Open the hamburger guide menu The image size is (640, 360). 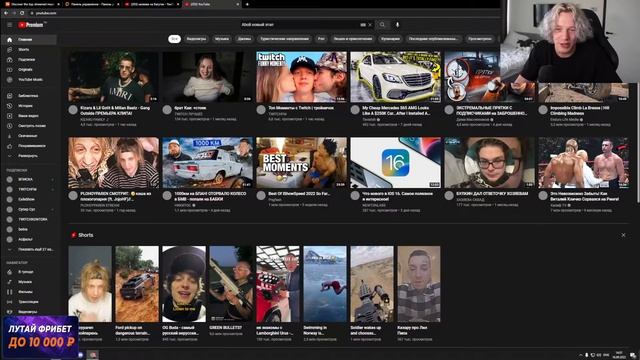tap(9, 25)
